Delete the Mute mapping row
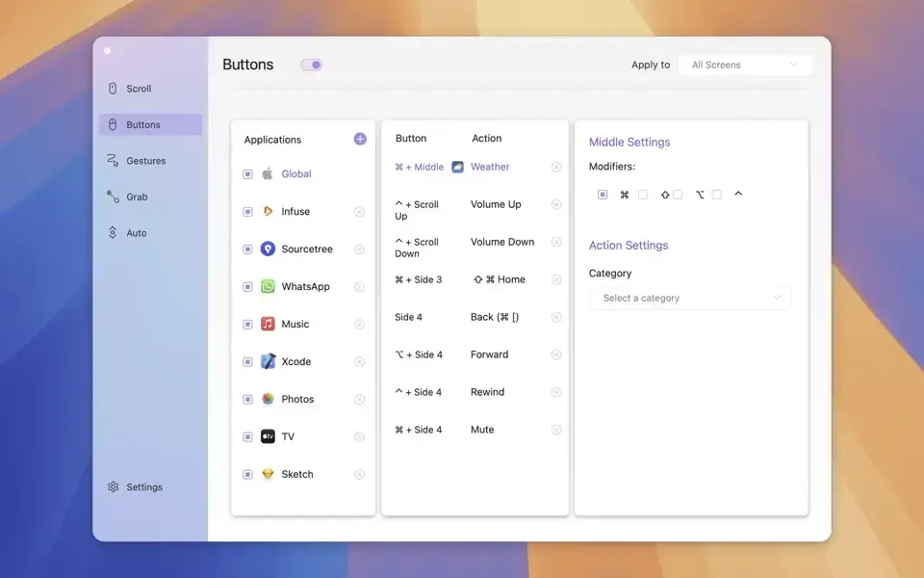The height and width of the screenshot is (578, 924). point(556,430)
